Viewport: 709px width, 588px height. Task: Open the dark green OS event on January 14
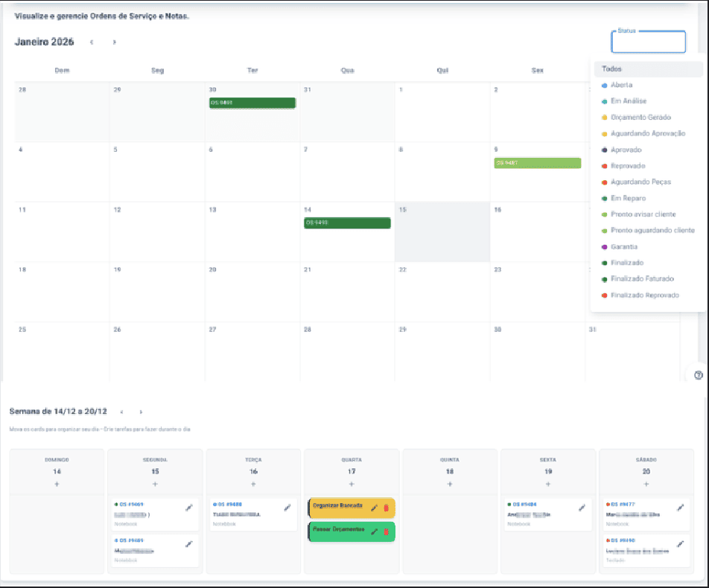(x=347, y=223)
